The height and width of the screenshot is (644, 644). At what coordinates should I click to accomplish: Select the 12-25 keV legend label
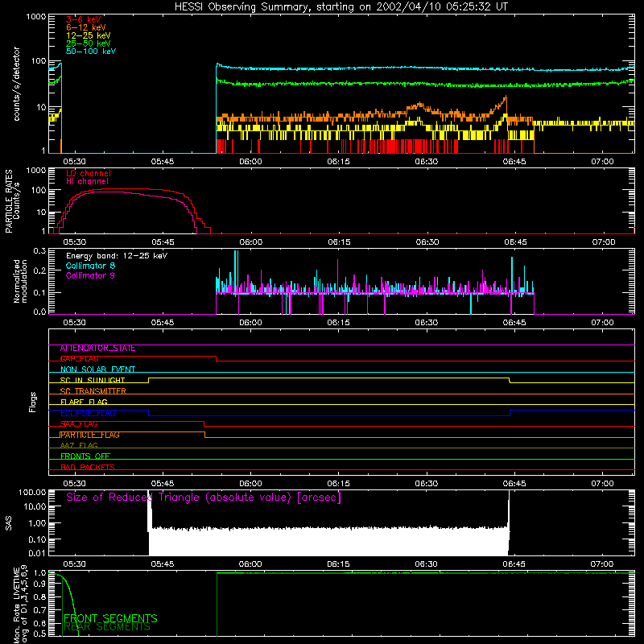click(89, 35)
